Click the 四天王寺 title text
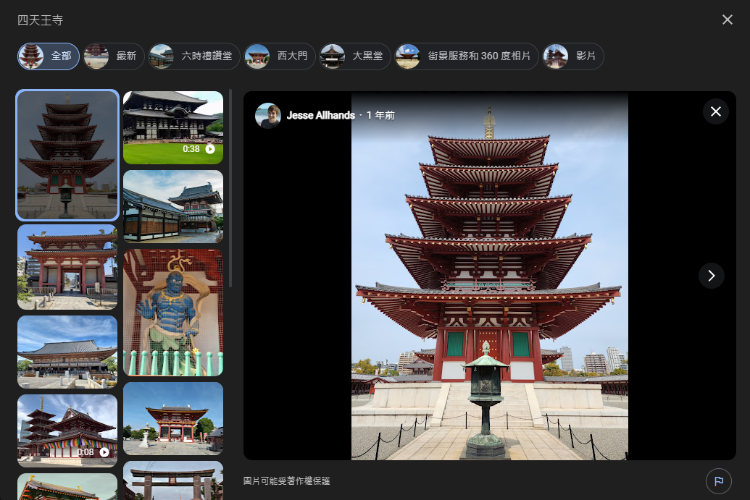The image size is (750, 500). click(x=40, y=20)
